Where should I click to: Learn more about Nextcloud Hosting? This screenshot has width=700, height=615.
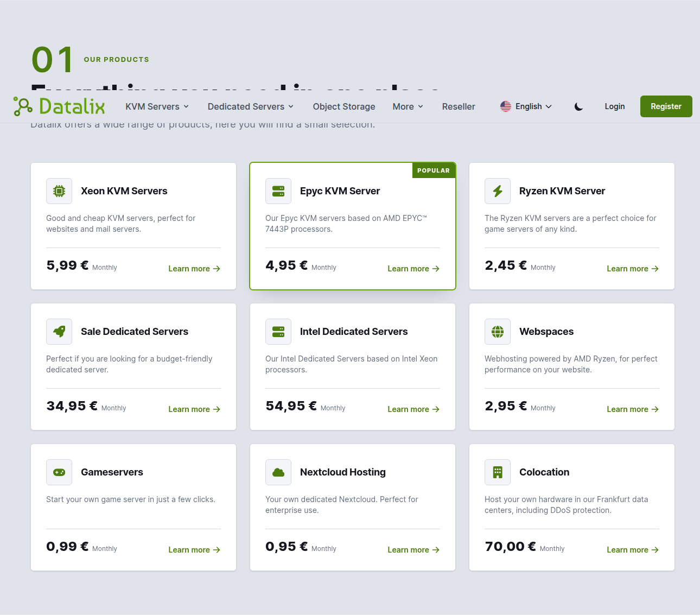click(413, 550)
